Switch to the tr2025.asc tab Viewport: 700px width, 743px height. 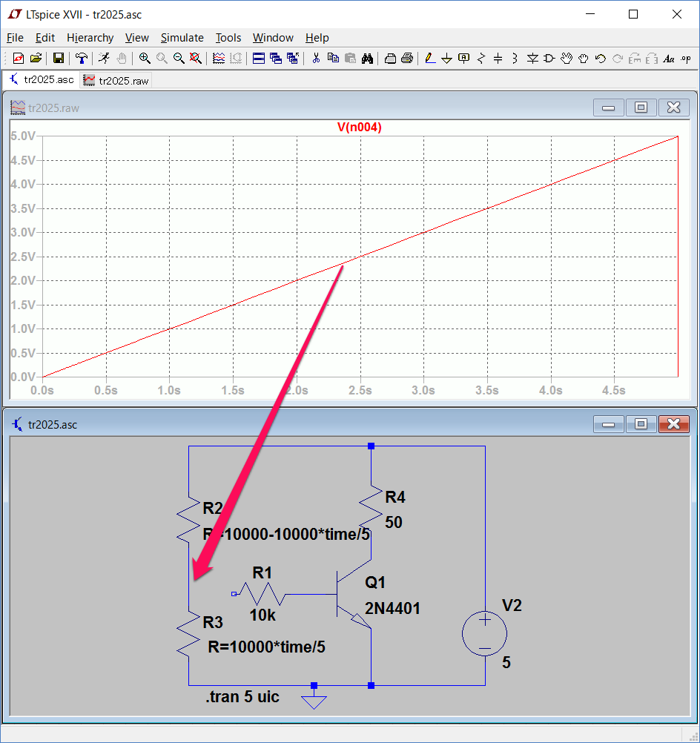coord(42,80)
